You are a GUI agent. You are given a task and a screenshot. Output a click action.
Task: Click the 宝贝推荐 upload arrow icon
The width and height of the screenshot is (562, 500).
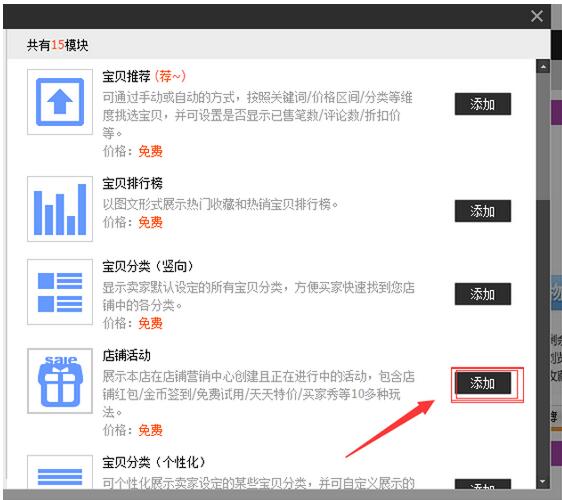[60, 102]
